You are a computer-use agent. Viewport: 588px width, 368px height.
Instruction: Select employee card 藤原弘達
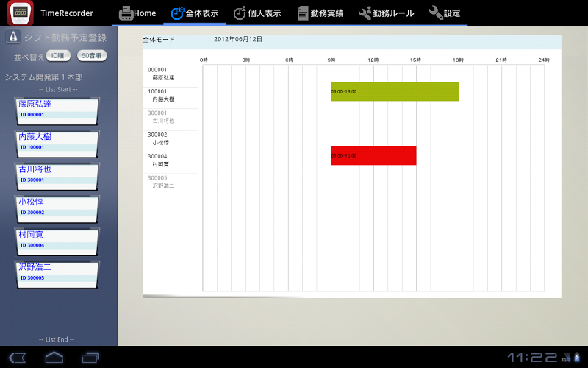tap(57, 109)
